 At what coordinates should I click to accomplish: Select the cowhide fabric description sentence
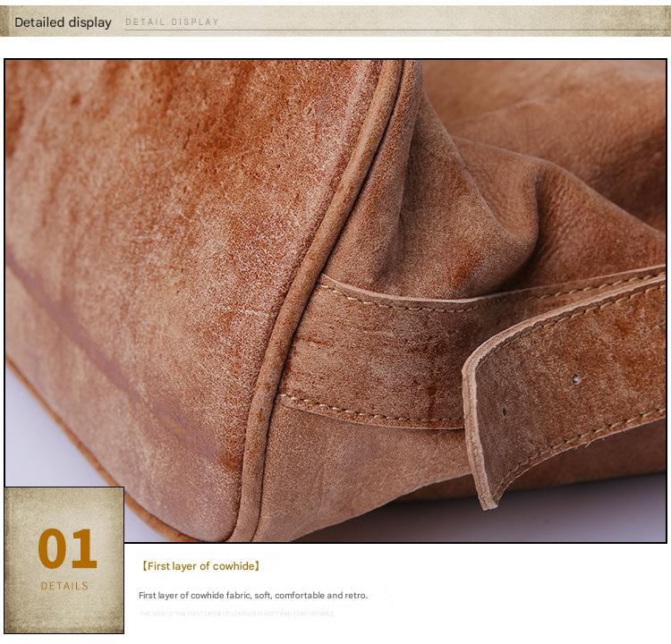pyautogui.click(x=252, y=596)
